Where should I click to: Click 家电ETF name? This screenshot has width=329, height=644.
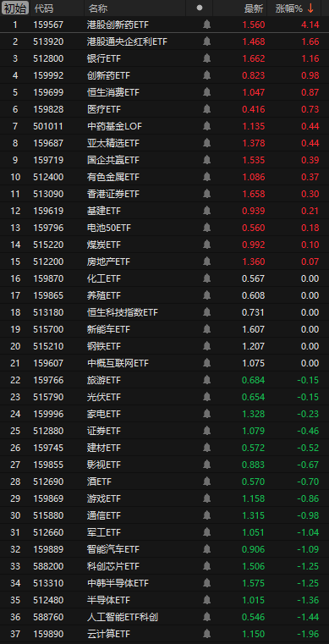tap(105, 414)
